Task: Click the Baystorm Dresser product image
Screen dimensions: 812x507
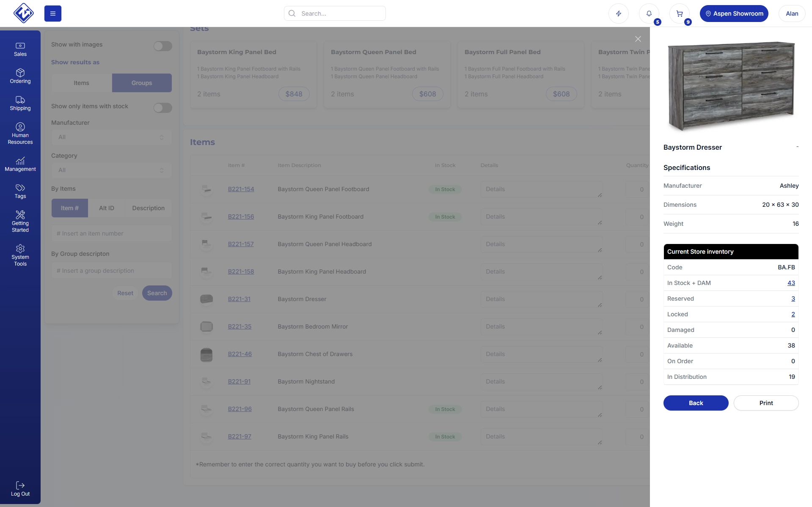Action: tap(731, 86)
